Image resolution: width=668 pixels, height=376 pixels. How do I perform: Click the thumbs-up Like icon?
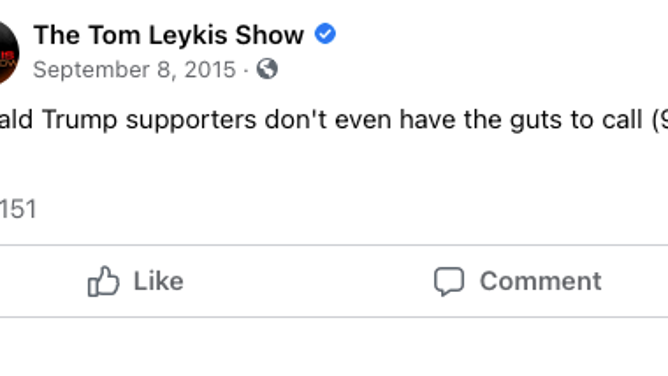click(x=103, y=281)
